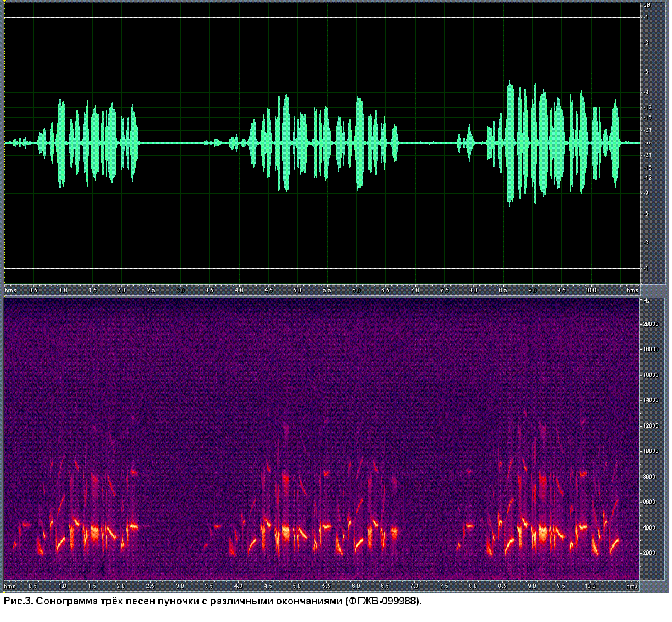Click the 1.0 mark on waveform time ruler
This screenshot has height=622, width=672.
63,292
